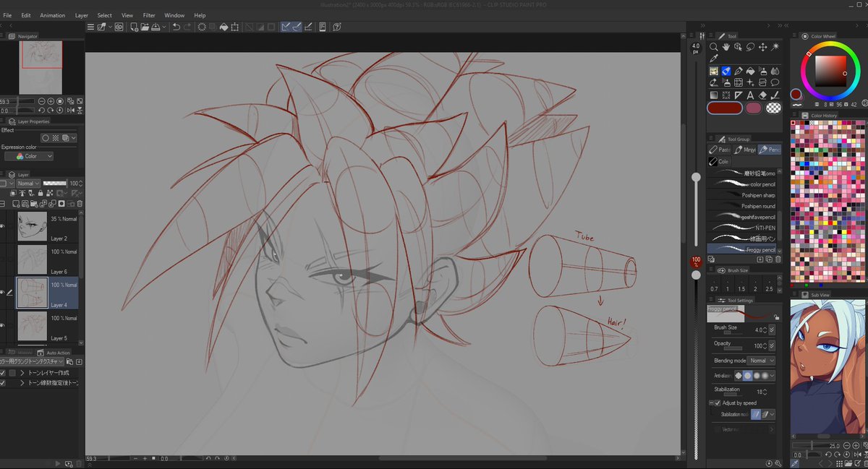The width and height of the screenshot is (868, 469).
Task: Switch to the Auto Action tab
Action: point(54,353)
